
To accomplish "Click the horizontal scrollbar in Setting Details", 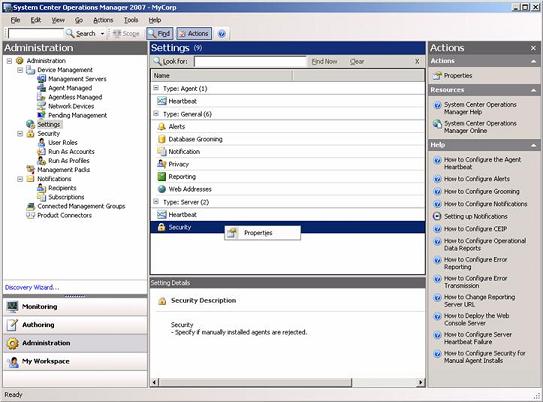I will (256, 382).
